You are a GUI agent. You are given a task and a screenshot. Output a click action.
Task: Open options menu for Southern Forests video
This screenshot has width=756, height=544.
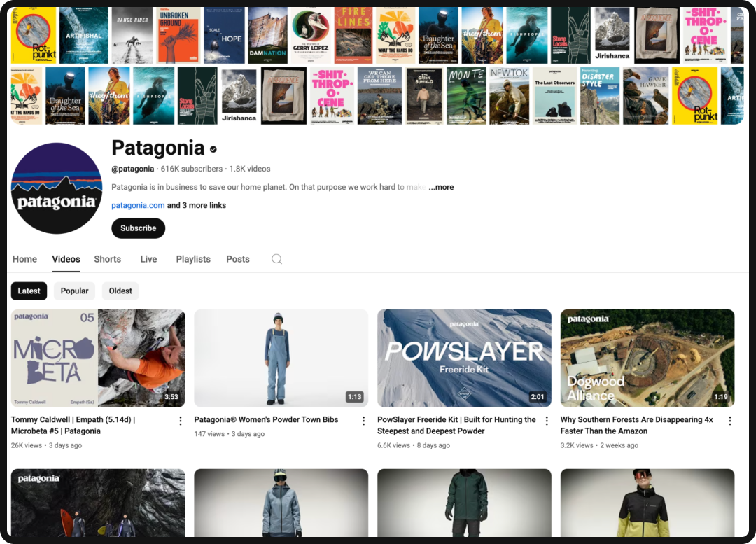coord(729,421)
